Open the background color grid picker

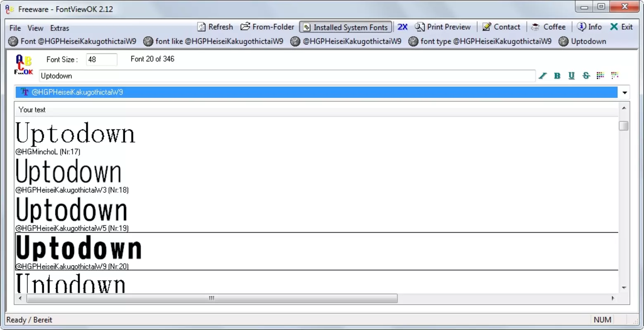615,75
